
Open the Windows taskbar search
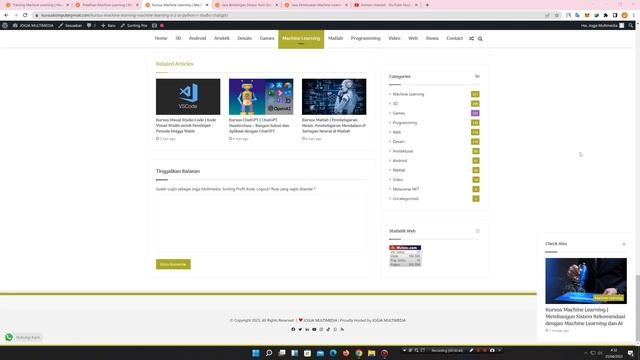pyautogui.click(x=269, y=353)
